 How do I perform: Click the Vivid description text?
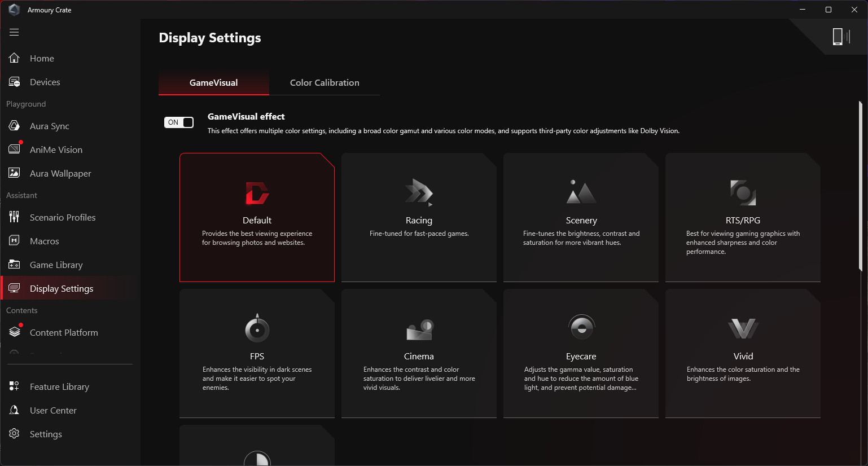(743, 374)
